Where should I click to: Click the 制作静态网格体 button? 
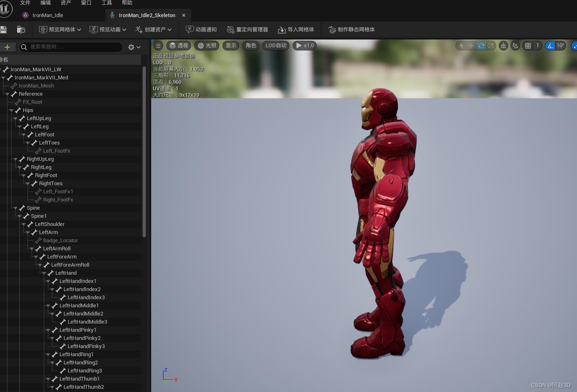(x=351, y=29)
